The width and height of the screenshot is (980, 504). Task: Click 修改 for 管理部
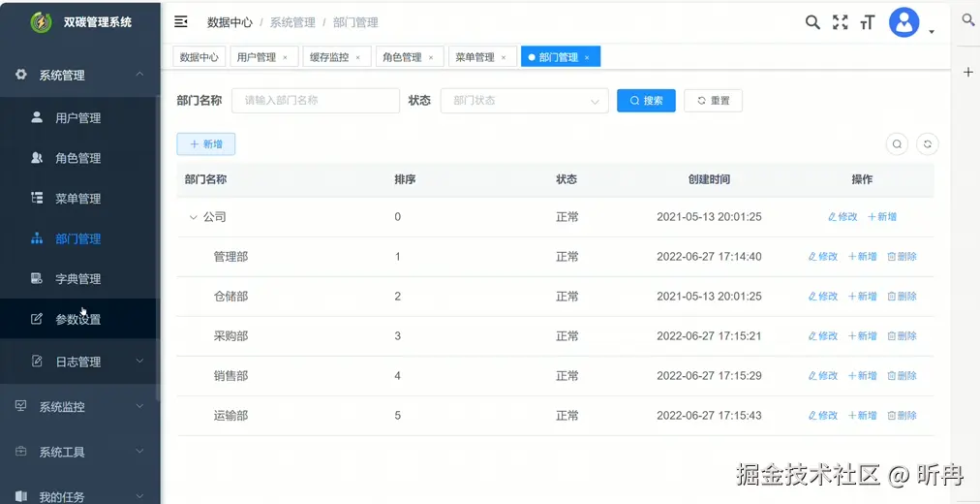click(x=822, y=257)
